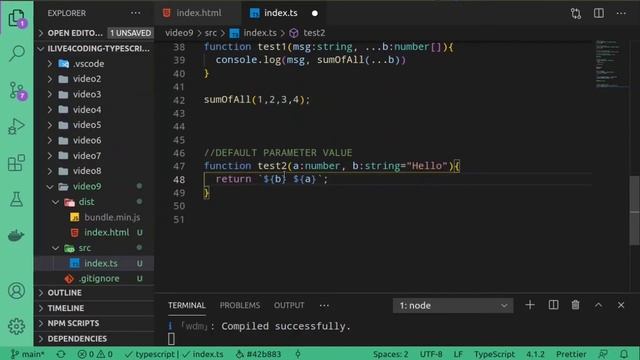
Task: Open errors and warnings count in status bar
Action: [x=95, y=354]
